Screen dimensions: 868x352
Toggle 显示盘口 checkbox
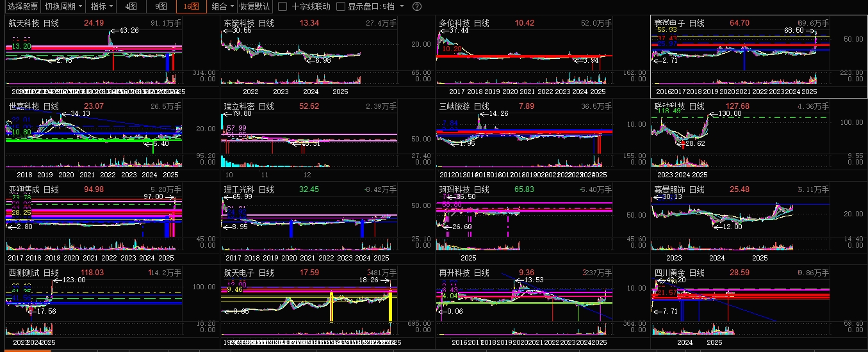coord(340,6)
